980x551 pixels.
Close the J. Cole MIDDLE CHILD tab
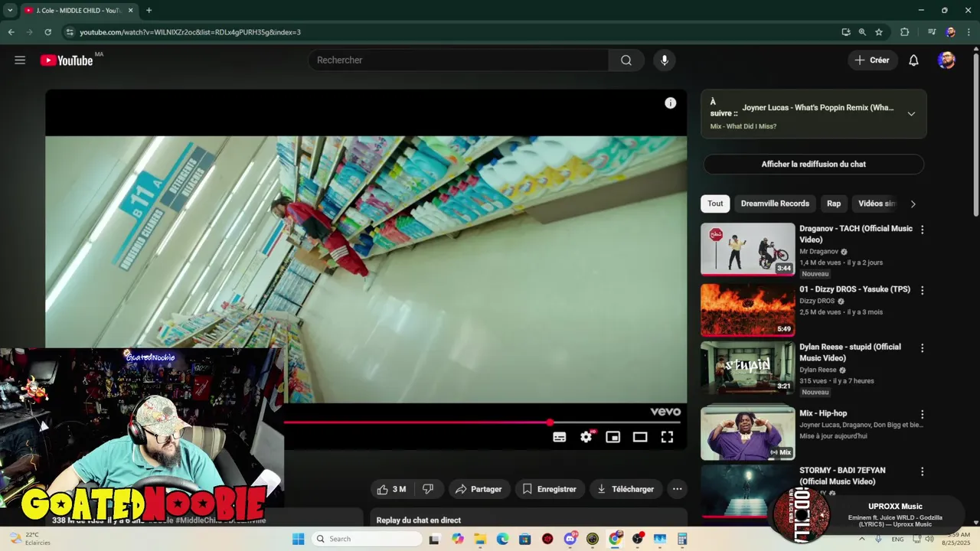(x=130, y=10)
